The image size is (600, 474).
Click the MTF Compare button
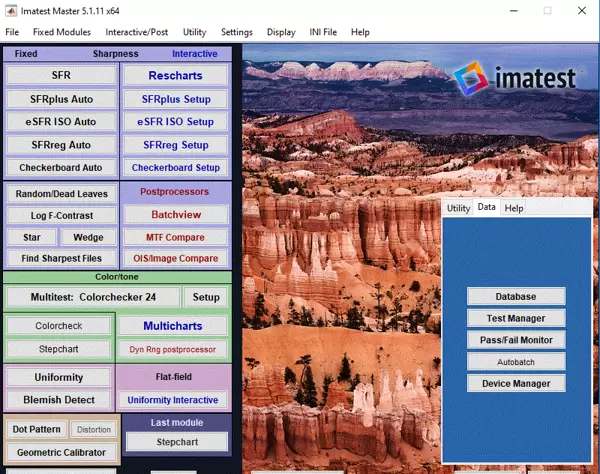[x=175, y=237]
